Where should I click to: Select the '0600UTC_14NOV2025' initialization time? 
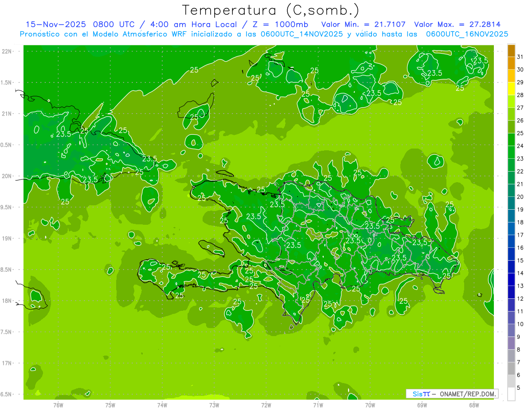click(x=301, y=34)
